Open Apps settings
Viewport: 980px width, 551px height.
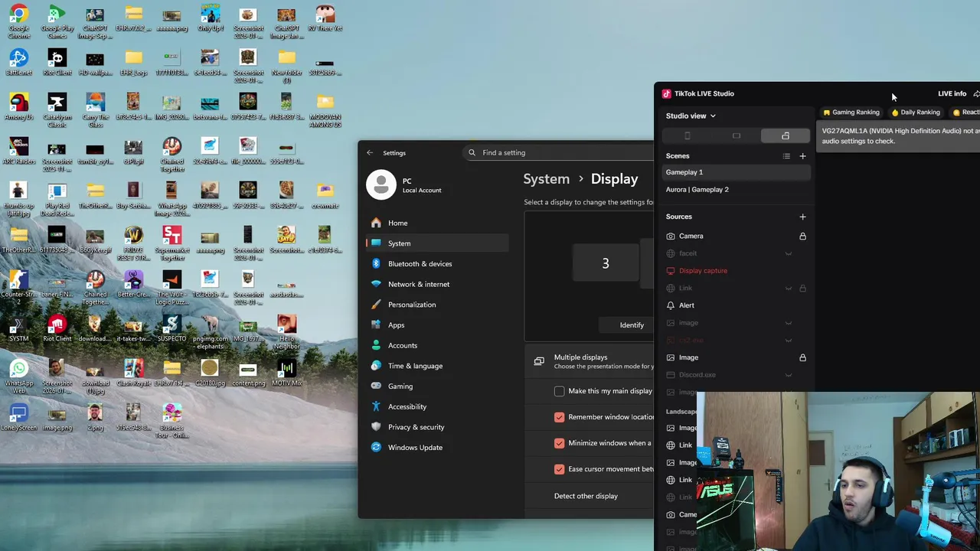pos(437,325)
